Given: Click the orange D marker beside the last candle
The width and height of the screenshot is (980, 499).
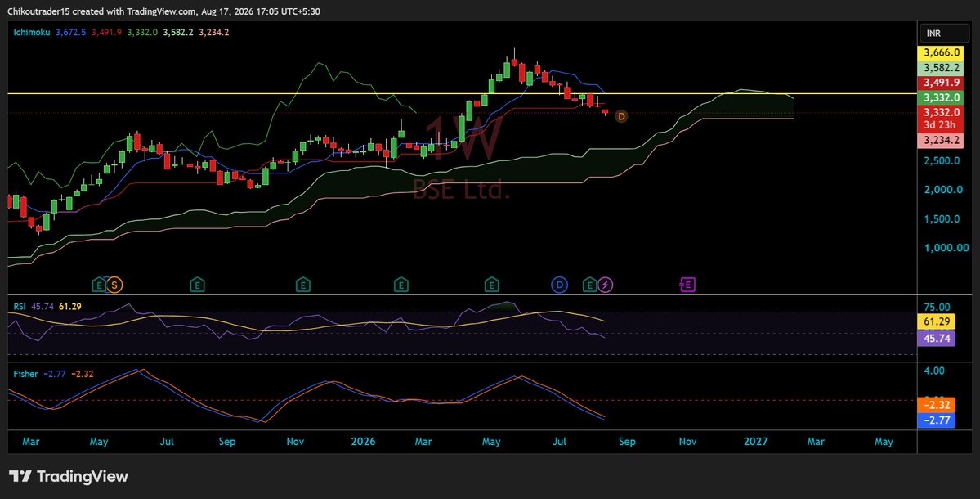Looking at the screenshot, I should (x=620, y=116).
